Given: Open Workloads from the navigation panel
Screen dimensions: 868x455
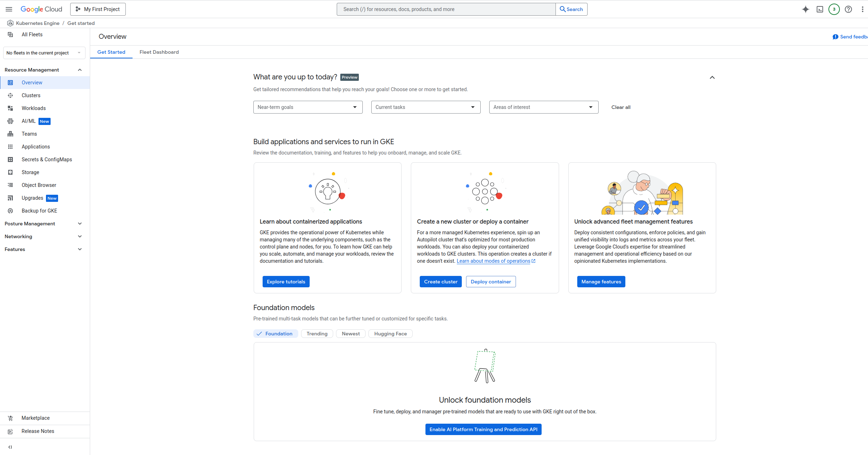Looking at the screenshot, I should 33,108.
